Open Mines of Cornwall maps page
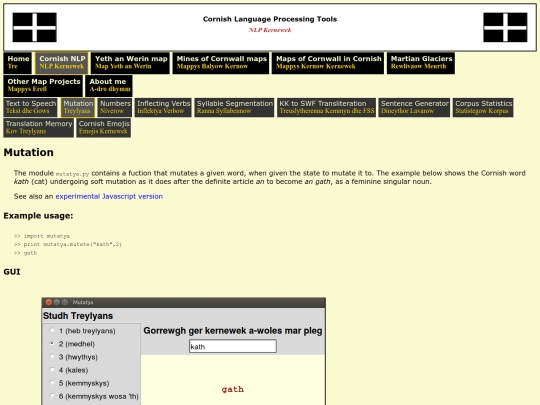Viewport: 540px width, 405px height. coord(221,63)
